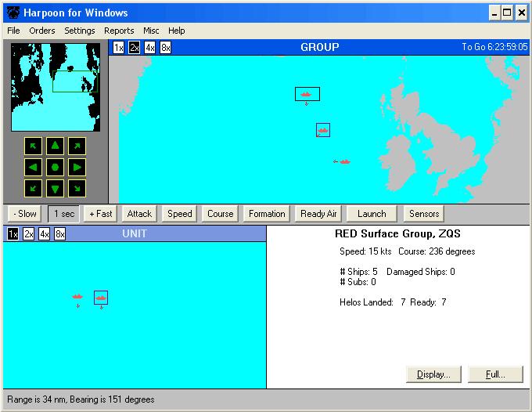The width and height of the screenshot is (532, 412).
Task: Open the File menu
Action: tap(13, 31)
